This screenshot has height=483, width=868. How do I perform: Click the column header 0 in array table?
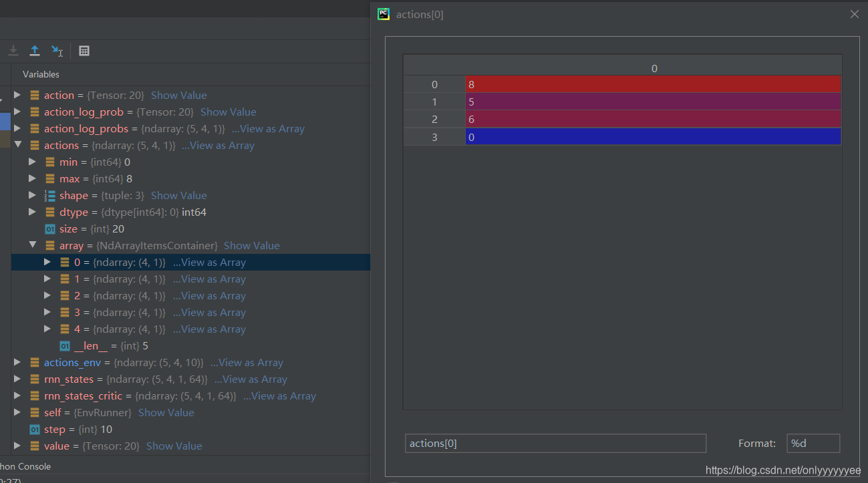654,68
